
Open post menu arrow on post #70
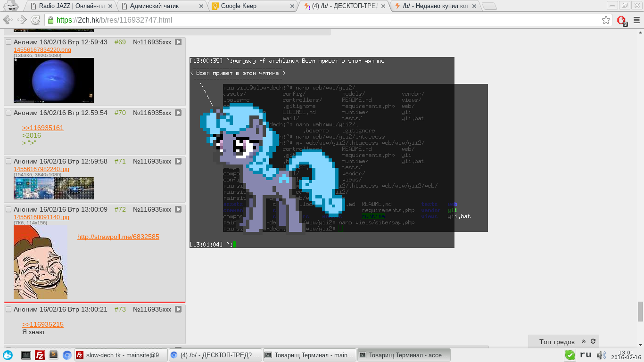[x=178, y=113]
